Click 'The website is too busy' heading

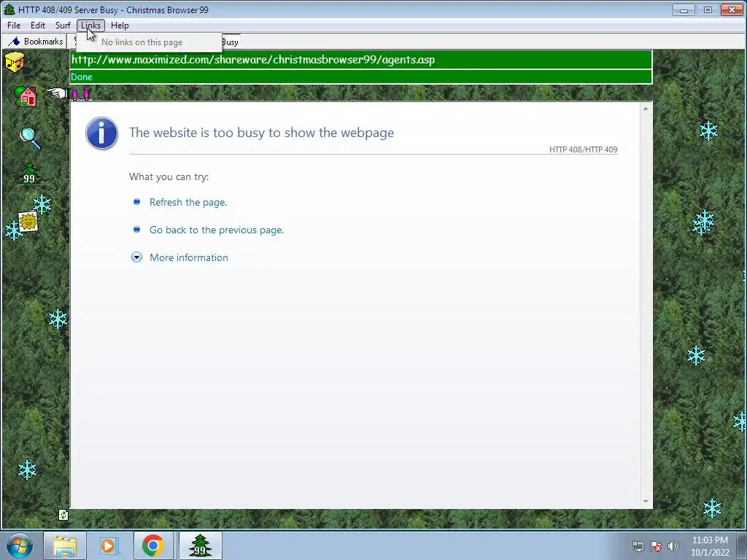(x=261, y=133)
